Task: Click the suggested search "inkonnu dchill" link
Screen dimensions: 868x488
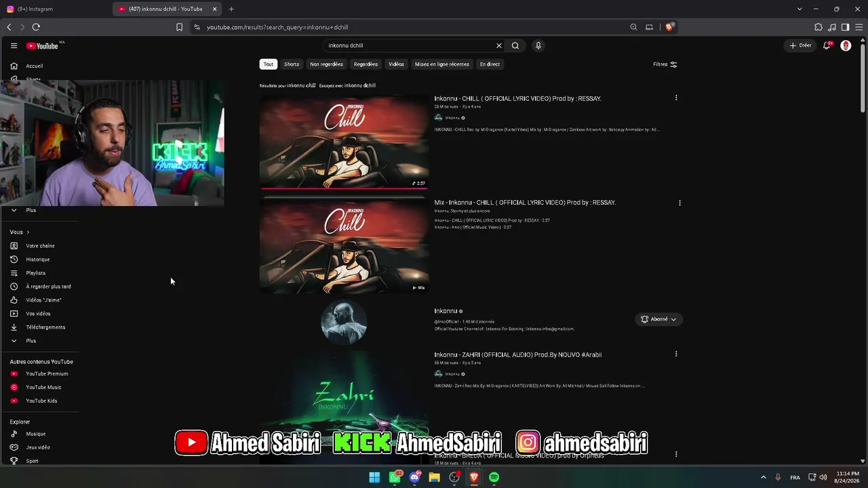Action: pyautogui.click(x=360, y=85)
